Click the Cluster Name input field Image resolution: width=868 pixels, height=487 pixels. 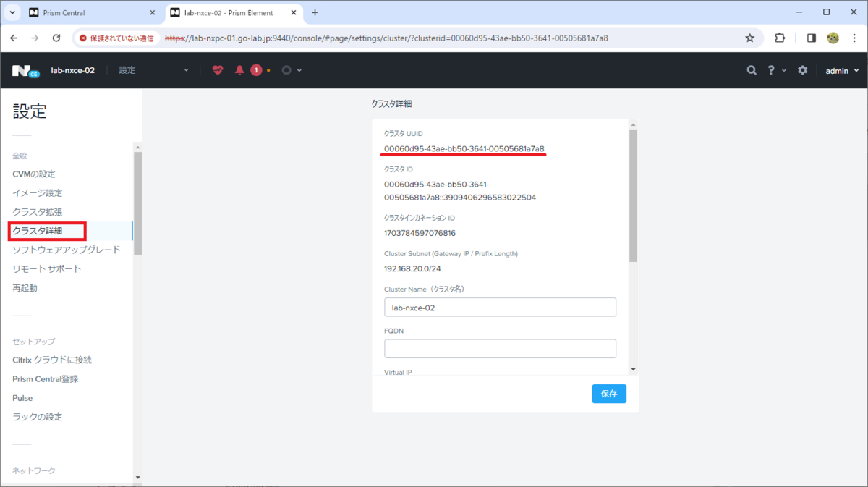tap(500, 307)
